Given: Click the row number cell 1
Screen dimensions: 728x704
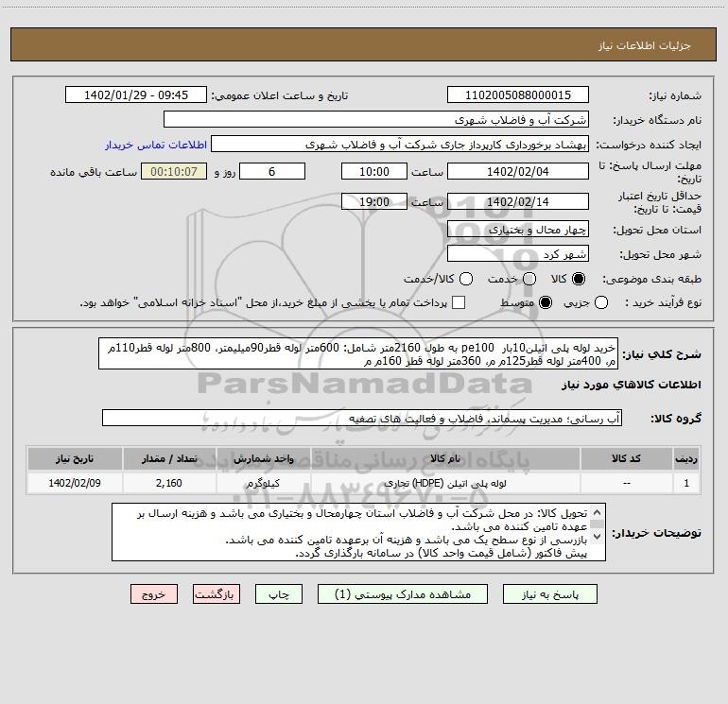Looking at the screenshot, I should tap(686, 483).
